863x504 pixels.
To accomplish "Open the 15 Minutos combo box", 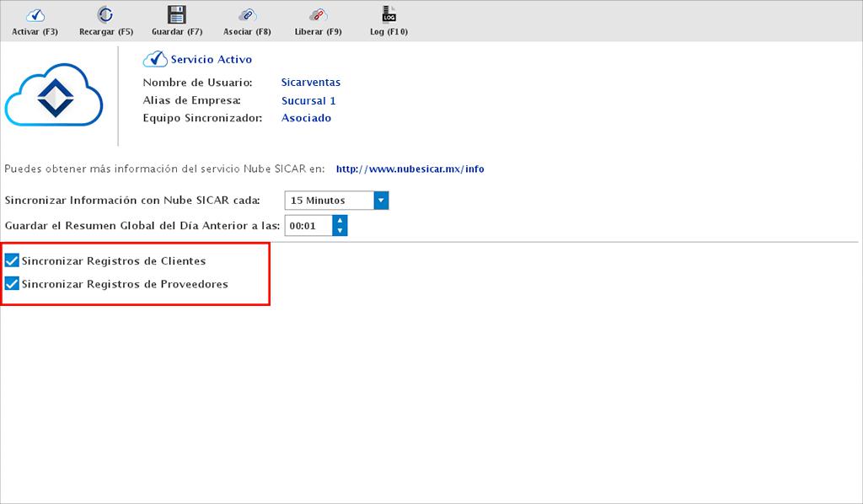I will tap(329, 201).
